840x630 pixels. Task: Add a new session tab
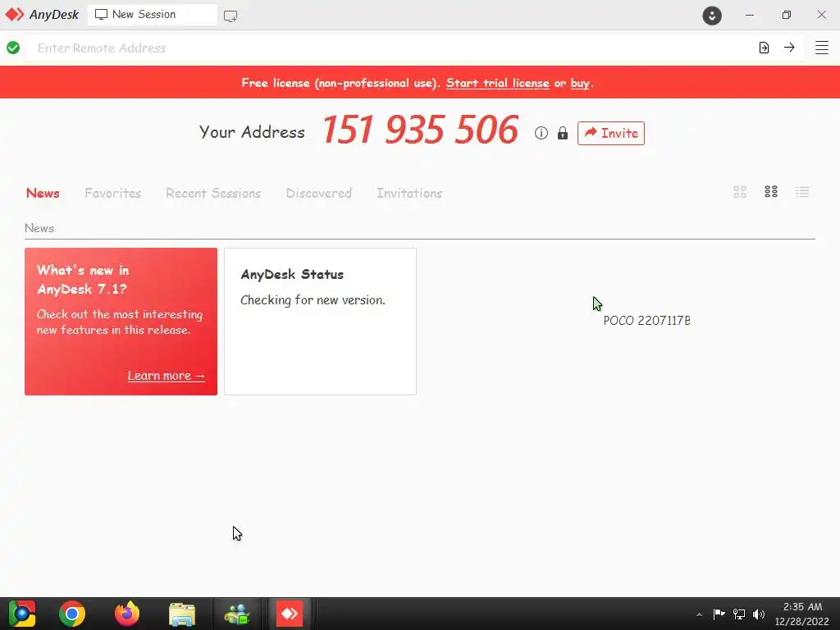pos(231,16)
